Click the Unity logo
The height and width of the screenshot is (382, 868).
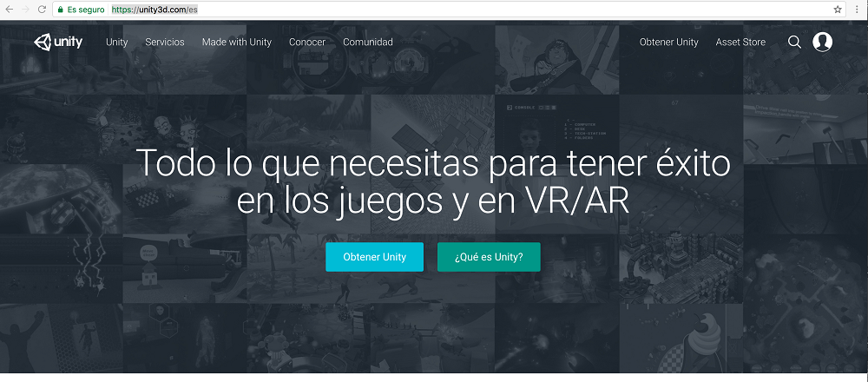pyautogui.click(x=58, y=42)
